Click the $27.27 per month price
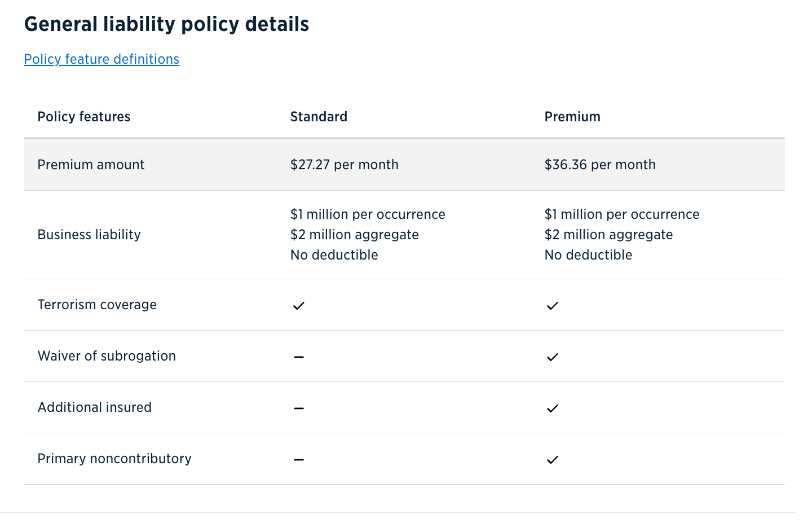This screenshot has height=527, width=812. pos(345,165)
